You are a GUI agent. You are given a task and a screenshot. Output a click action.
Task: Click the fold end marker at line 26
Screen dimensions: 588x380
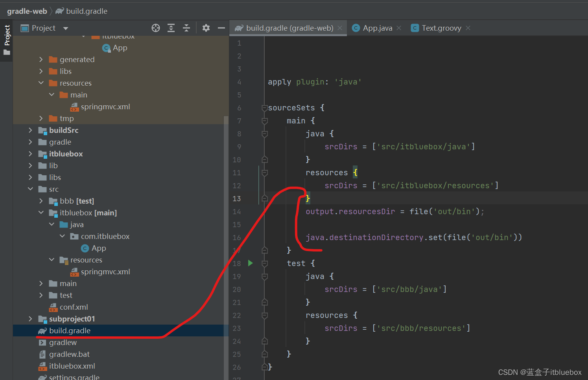coord(265,367)
